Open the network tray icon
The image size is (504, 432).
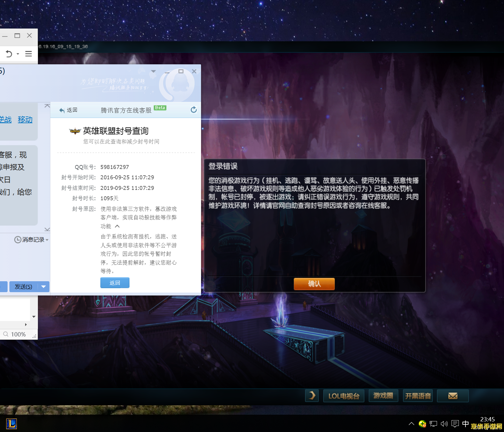tap(433, 424)
